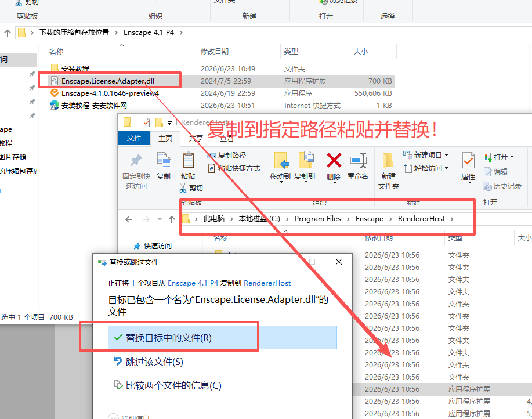Click Enscape breadcrumb in address bar
The width and height of the screenshot is (532, 419).
pos(369,219)
